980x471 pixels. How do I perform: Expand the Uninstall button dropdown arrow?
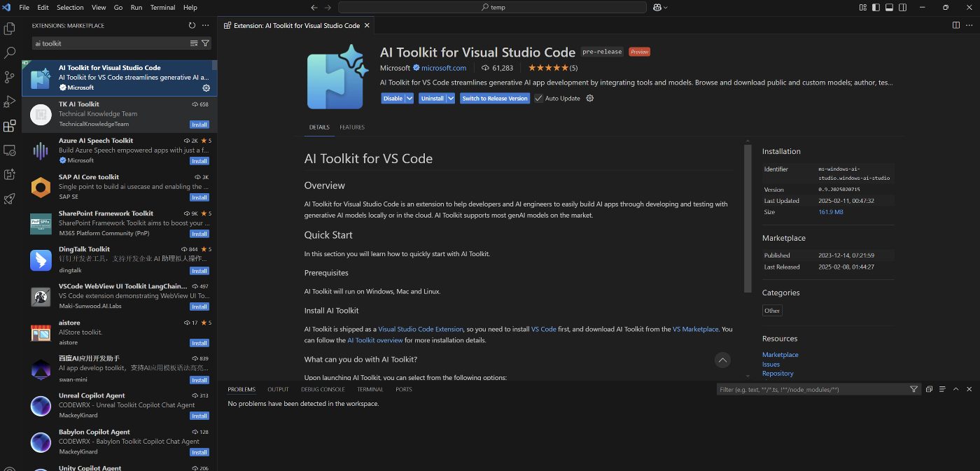[451, 98]
